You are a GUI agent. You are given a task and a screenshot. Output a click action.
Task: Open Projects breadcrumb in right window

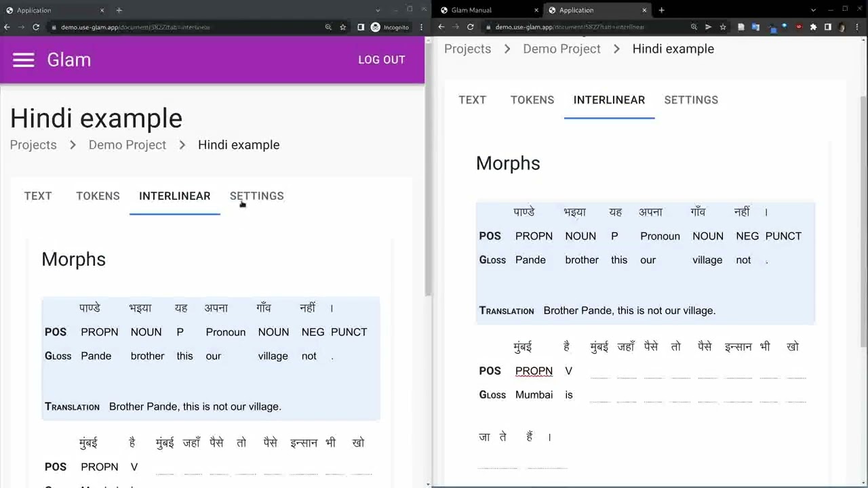(x=468, y=49)
